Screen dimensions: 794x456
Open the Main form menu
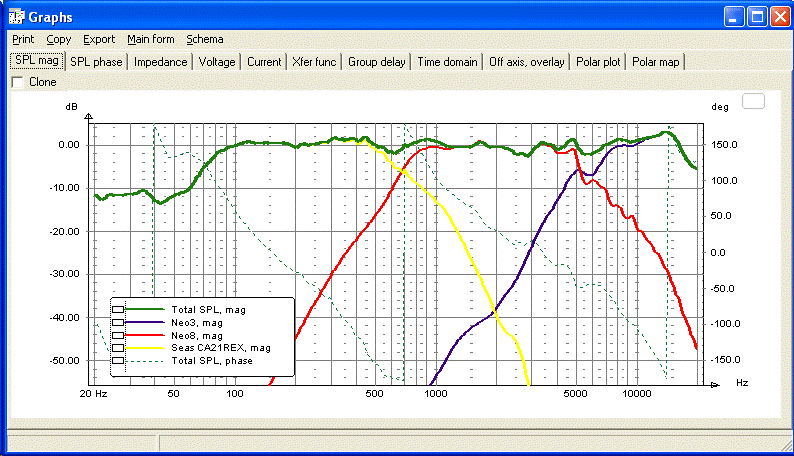[150, 39]
